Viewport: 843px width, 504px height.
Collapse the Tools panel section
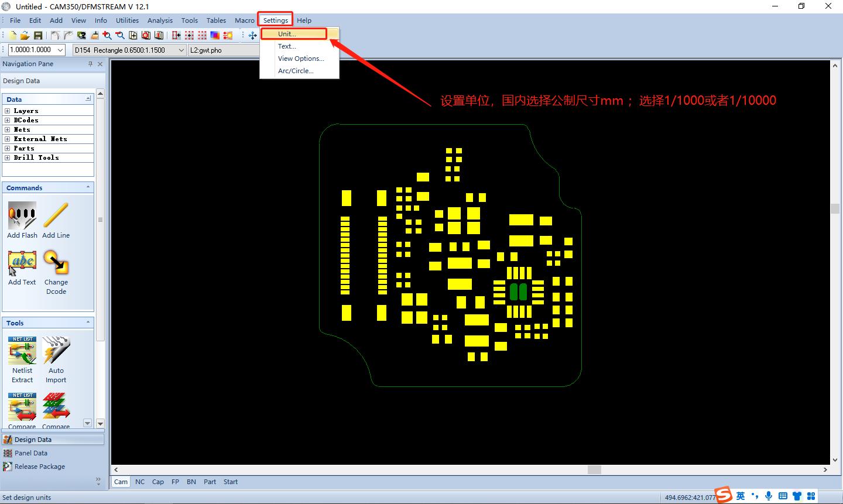click(x=88, y=323)
